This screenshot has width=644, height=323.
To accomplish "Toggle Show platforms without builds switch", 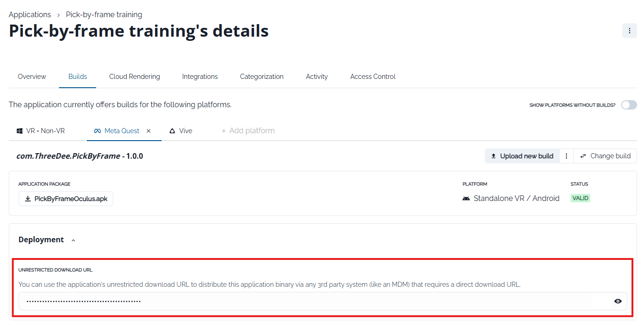I will tap(629, 105).
